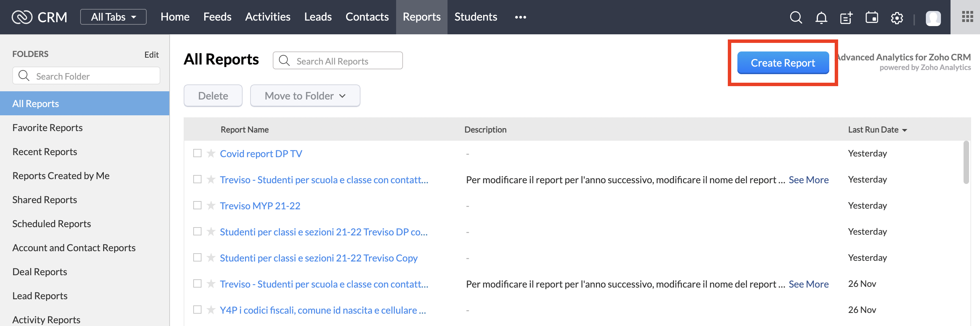Click the search magnifier icon in top bar

(796, 18)
